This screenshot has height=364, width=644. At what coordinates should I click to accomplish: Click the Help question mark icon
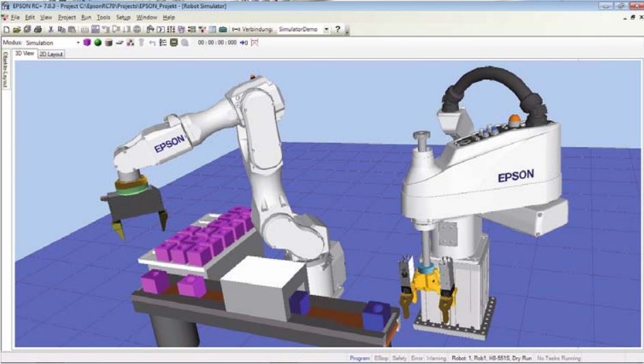coord(337,30)
